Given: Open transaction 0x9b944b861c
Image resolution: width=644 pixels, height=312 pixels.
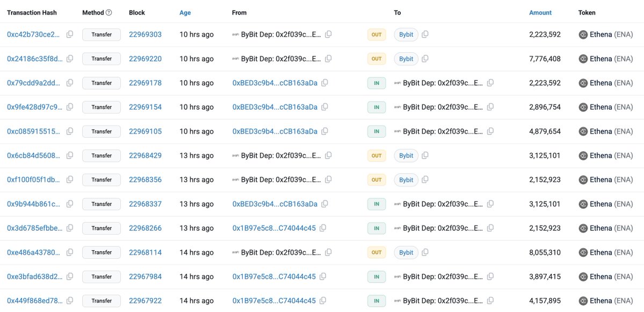Looking at the screenshot, I should 34,204.
